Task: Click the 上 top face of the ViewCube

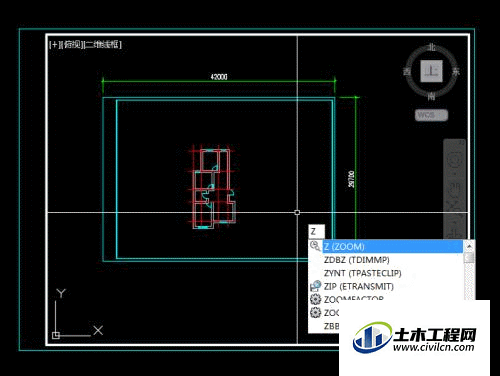Action: pos(431,71)
